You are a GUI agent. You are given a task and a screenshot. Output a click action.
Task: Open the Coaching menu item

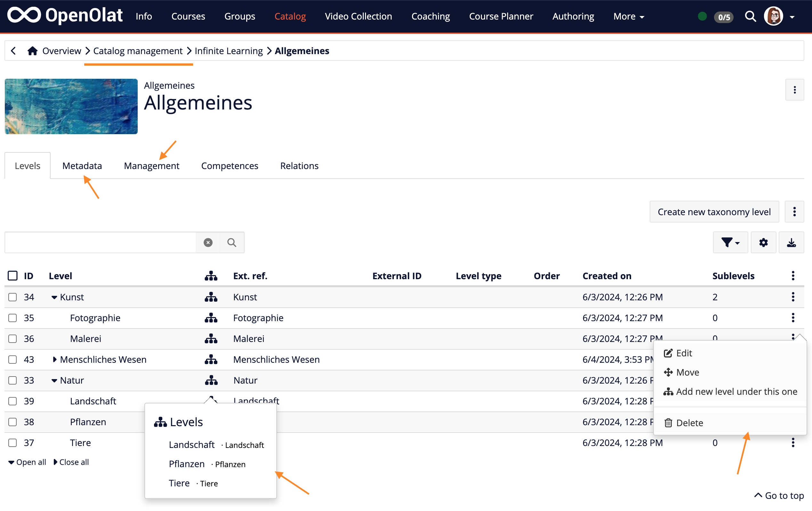tap(430, 16)
